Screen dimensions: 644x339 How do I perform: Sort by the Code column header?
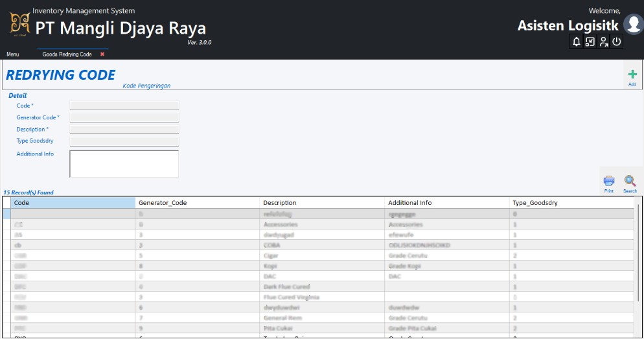(x=73, y=203)
